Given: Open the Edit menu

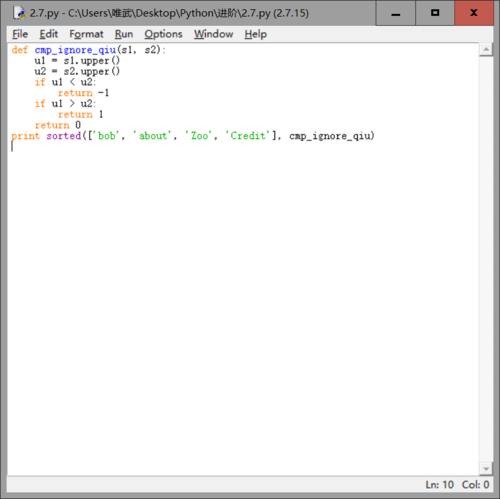Looking at the screenshot, I should click(x=49, y=34).
